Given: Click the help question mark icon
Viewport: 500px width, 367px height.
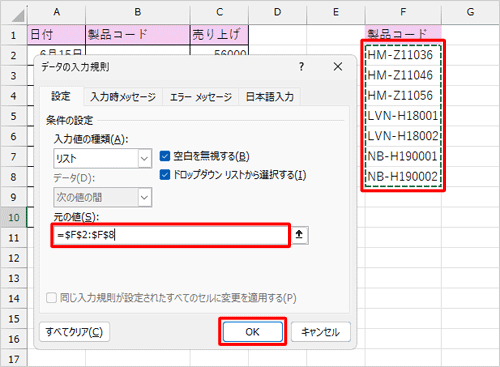Looking at the screenshot, I should [301, 67].
